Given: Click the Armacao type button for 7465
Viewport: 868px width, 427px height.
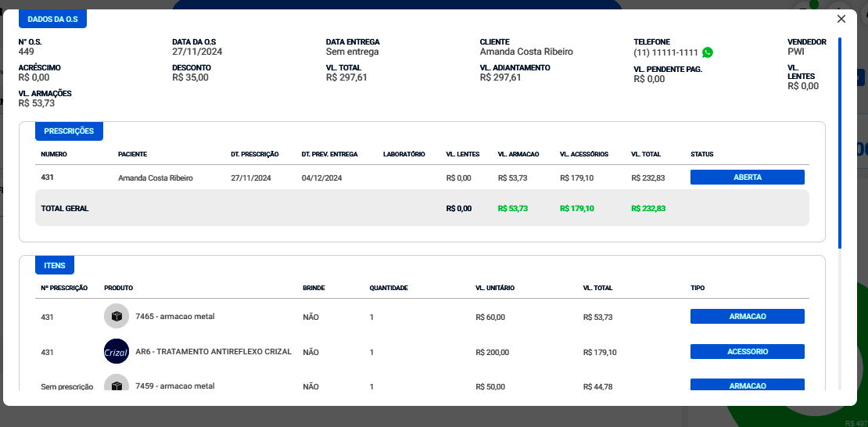Looking at the screenshot, I should click(x=747, y=317).
